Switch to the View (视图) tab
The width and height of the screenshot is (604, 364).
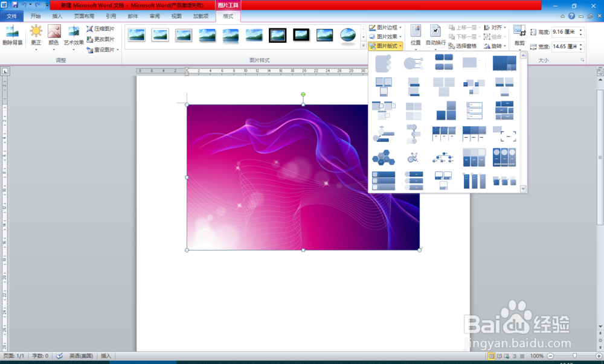pos(176,16)
